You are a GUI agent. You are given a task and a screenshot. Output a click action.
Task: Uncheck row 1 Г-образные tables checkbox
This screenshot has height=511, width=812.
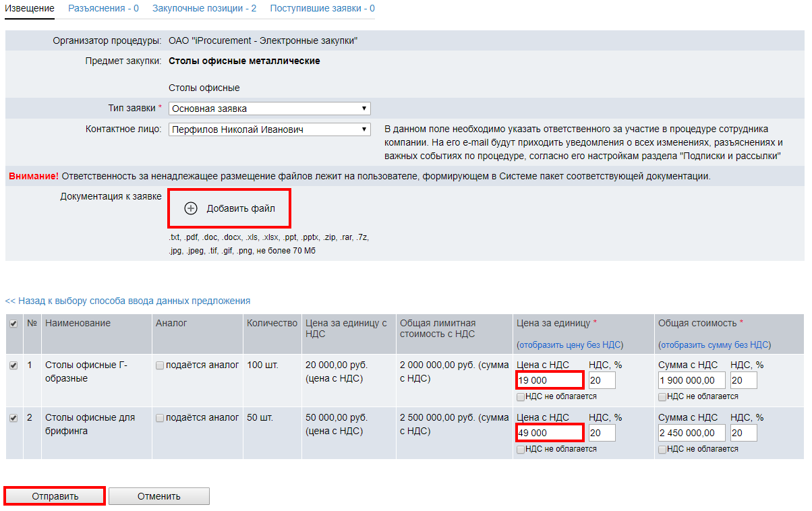(x=14, y=365)
